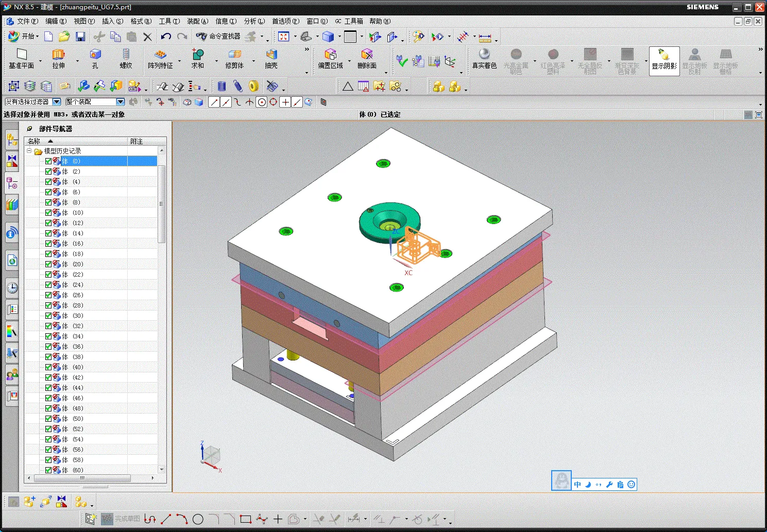Open the dropdown arrow beside 拉伸
Image resolution: width=767 pixels, height=532 pixels.
click(77, 61)
